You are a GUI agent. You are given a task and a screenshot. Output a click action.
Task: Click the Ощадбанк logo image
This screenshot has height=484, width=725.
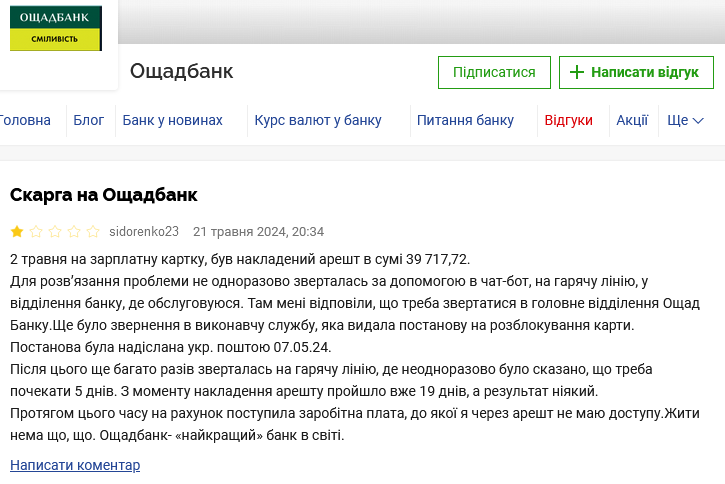(56, 29)
